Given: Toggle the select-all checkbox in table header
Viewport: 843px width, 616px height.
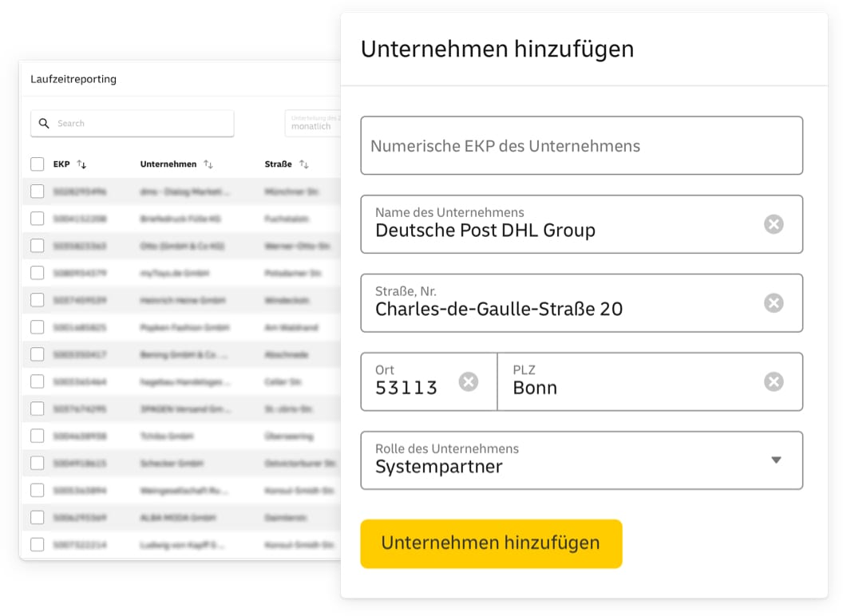Looking at the screenshot, I should click(38, 164).
